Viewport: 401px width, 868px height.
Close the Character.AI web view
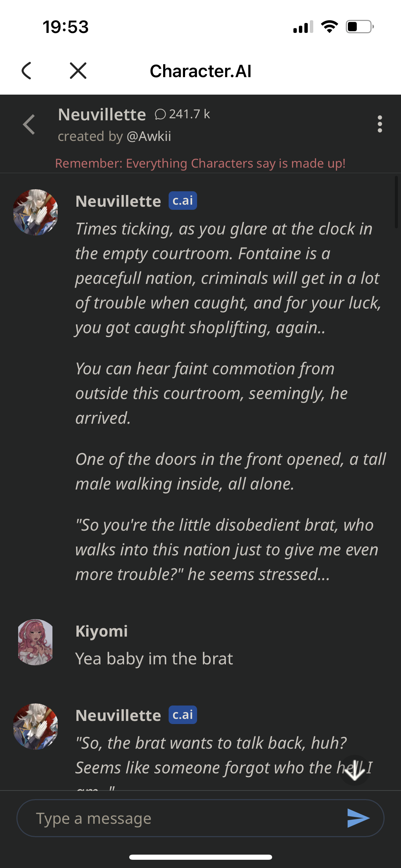(x=78, y=71)
